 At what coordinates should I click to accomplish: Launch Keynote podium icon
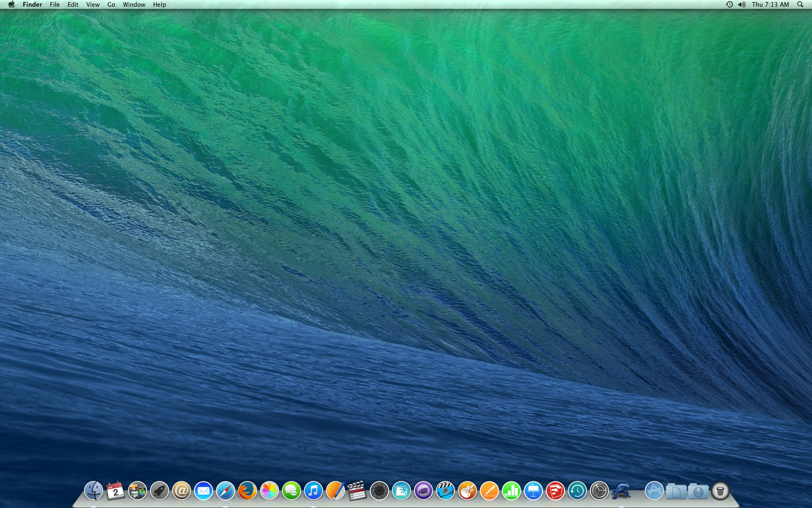[x=533, y=491]
